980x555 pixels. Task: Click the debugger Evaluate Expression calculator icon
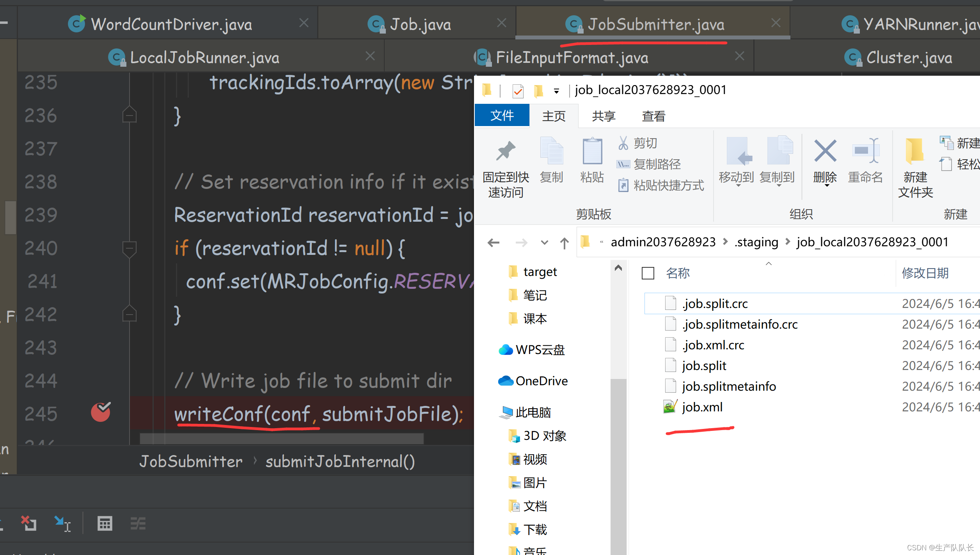[105, 524]
